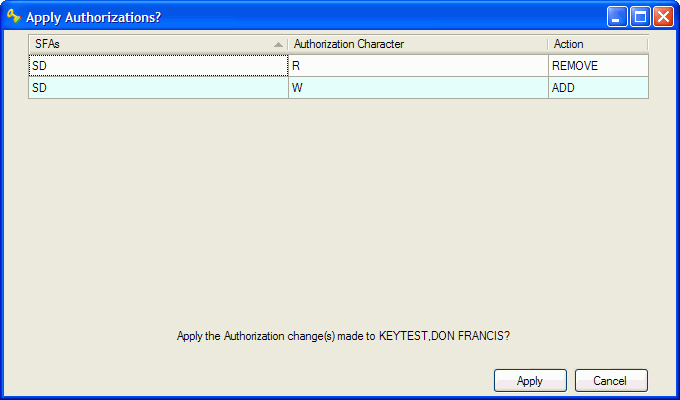The image size is (680, 400).
Task: Click the Apply Authorizations? title text
Action: pos(93,17)
